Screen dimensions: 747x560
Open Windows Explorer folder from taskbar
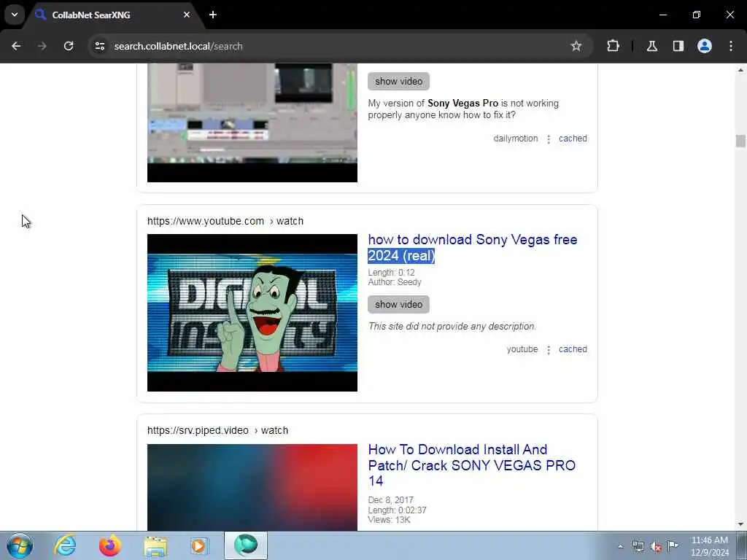pos(155,545)
